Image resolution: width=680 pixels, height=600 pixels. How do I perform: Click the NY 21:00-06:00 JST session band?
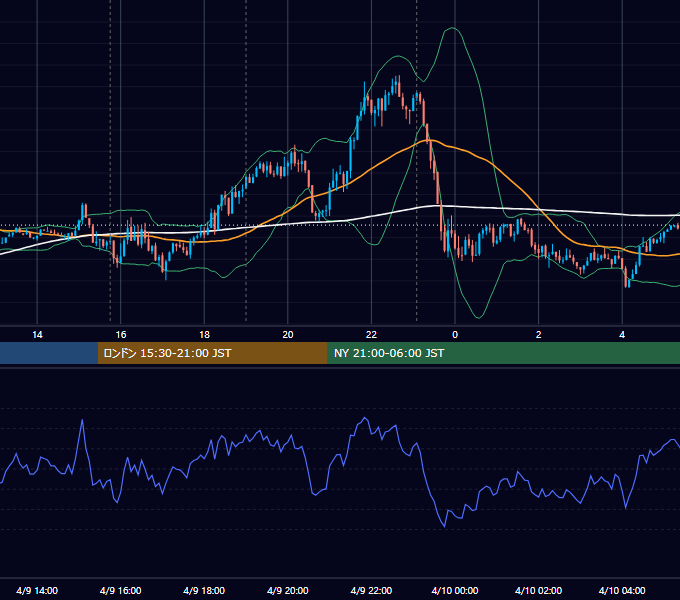503,353
